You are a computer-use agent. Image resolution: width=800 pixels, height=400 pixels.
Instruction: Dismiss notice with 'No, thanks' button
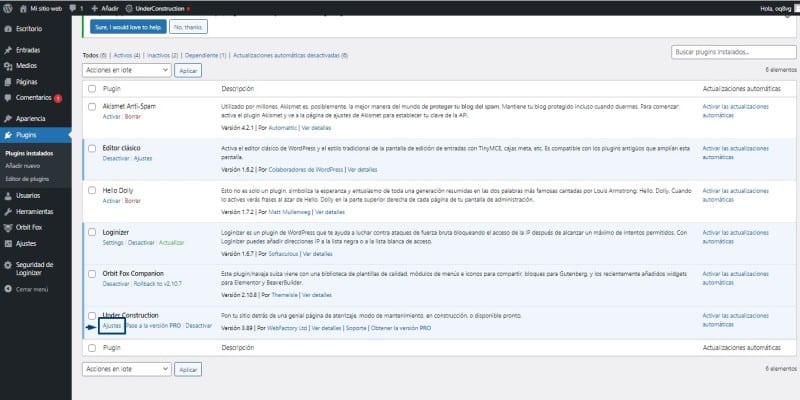coord(188,27)
